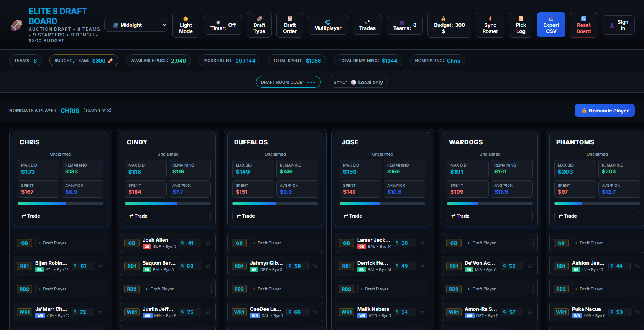Screen dimensions: 644x330
Task: Open the Teams count selector
Action: point(405,25)
